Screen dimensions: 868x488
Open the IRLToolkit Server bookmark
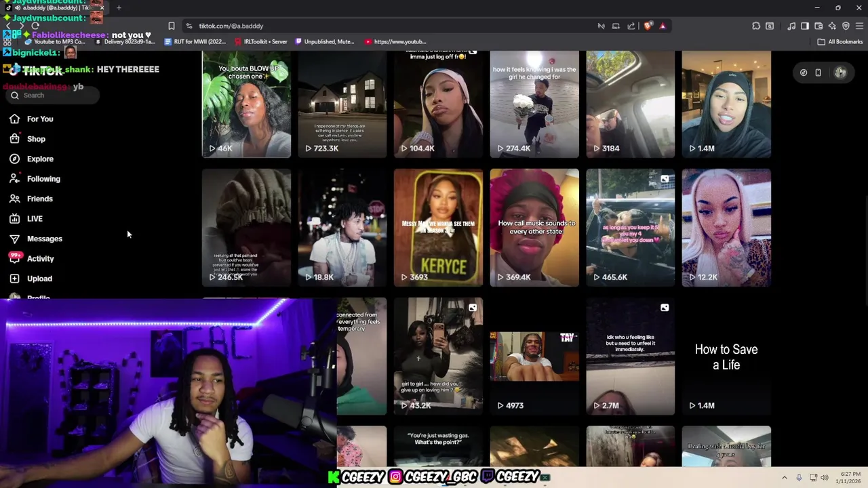tap(261, 42)
